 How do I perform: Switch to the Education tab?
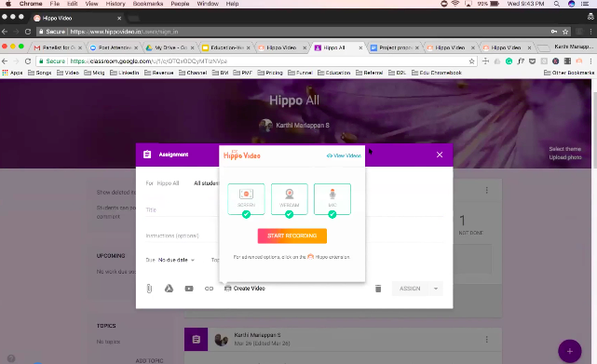click(226, 47)
